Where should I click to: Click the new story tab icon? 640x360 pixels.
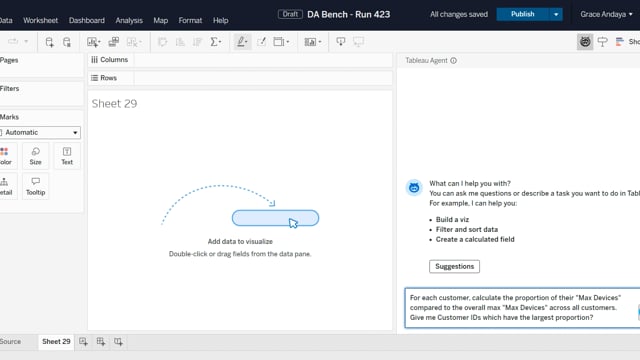pos(118,342)
